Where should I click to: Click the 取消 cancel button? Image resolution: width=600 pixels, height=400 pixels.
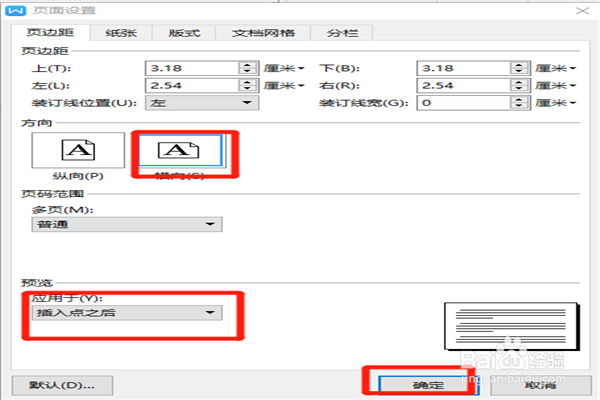coord(540,385)
